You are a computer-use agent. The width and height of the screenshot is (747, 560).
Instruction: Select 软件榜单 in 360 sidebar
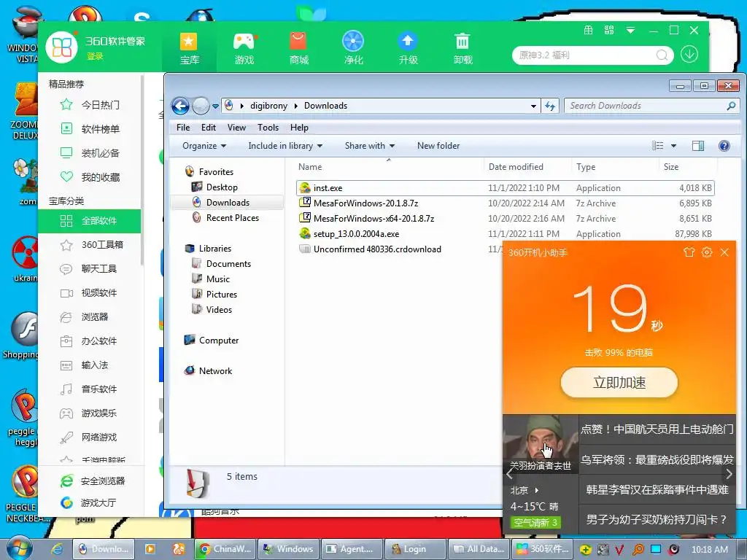[90, 128]
